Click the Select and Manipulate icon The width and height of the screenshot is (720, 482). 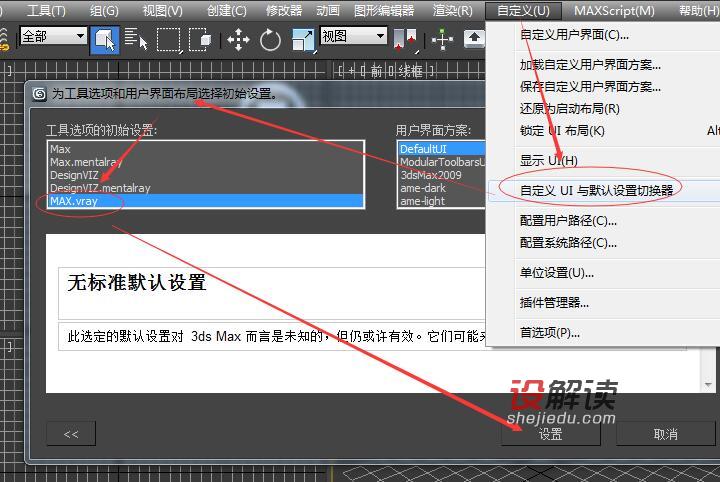tap(443, 39)
